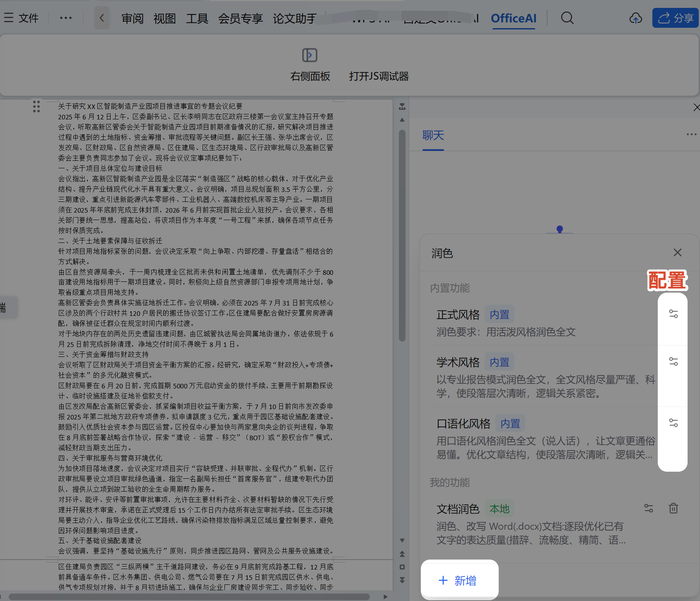
Task: Click heading 二、关于土地要素保障与征收拆迁
Action: pos(110,241)
